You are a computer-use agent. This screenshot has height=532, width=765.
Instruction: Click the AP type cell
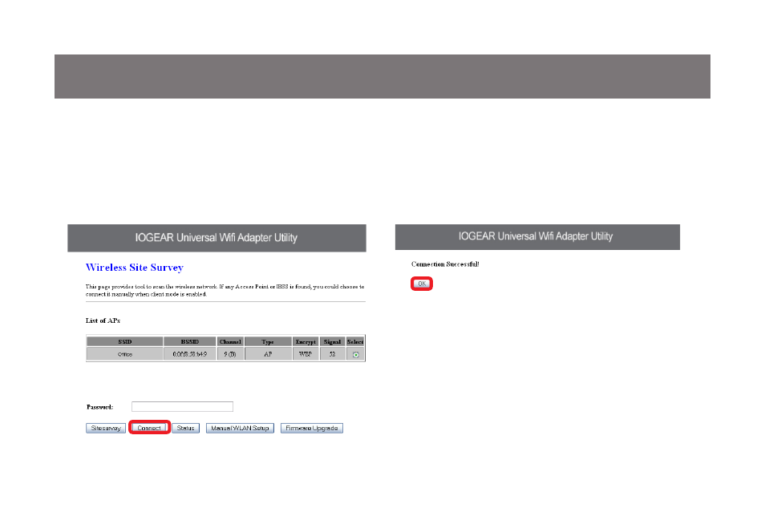[268, 354]
